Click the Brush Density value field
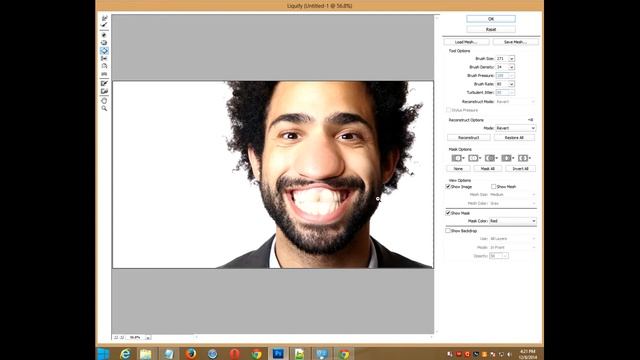The height and width of the screenshot is (360, 640). pos(502,67)
